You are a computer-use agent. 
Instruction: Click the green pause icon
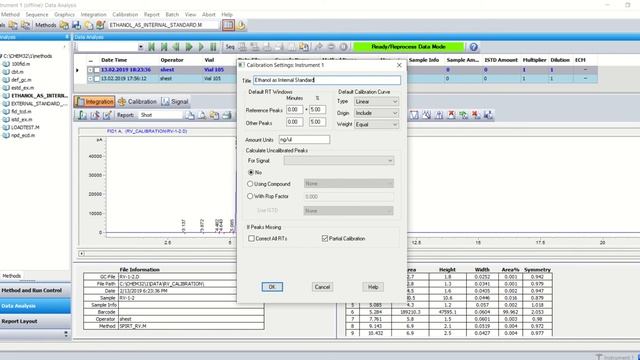click(213, 47)
